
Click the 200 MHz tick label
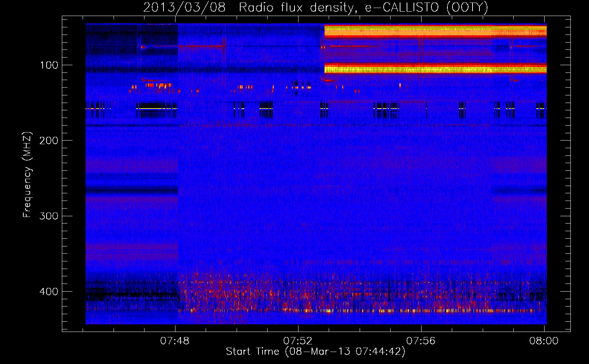pyautogui.click(x=49, y=141)
